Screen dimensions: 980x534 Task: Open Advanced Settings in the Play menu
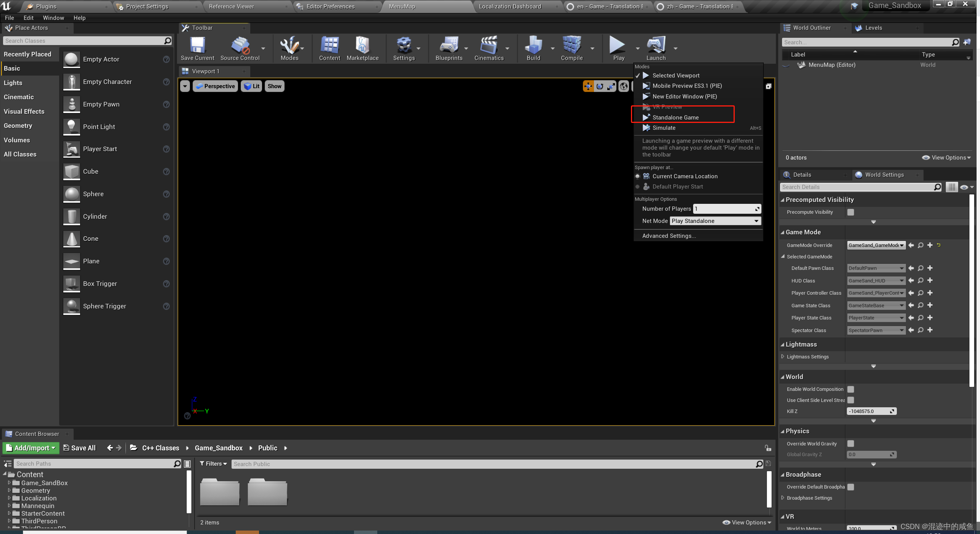[x=669, y=236]
